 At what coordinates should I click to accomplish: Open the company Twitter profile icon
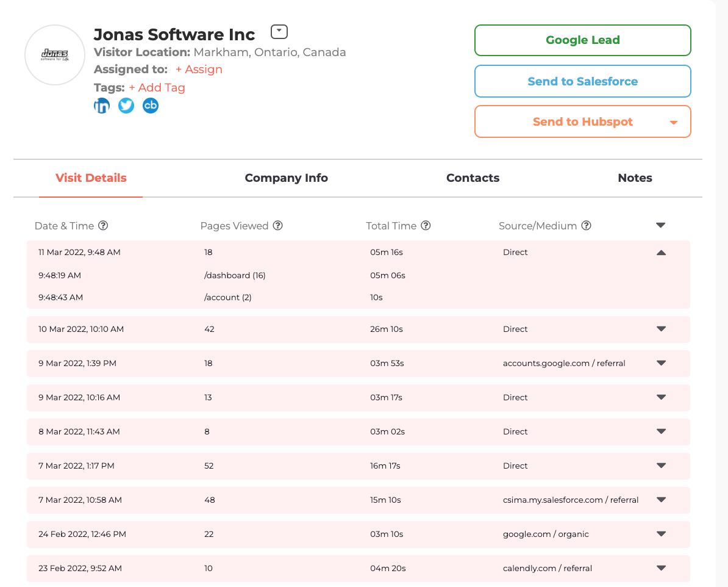click(126, 106)
